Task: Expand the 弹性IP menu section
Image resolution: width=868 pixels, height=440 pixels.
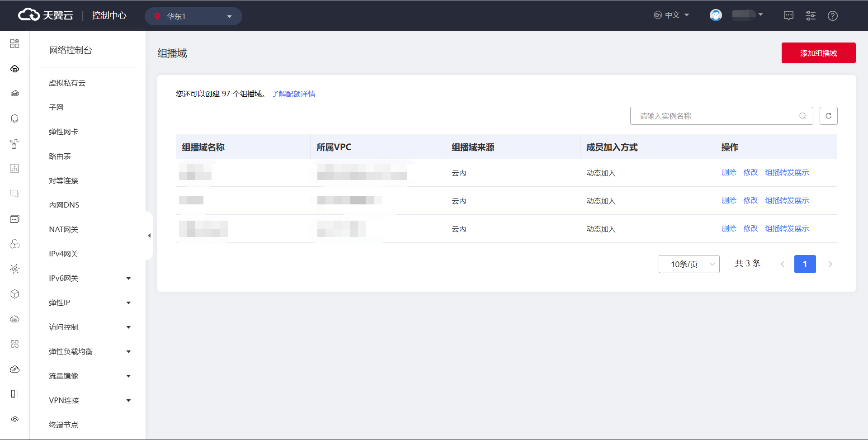Action: point(89,303)
